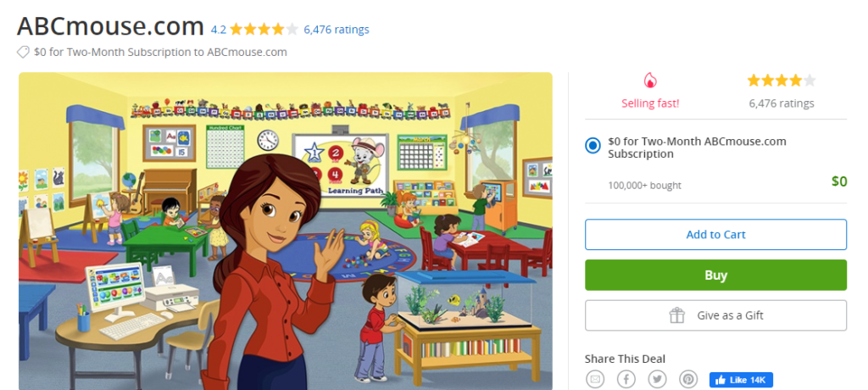868x390 pixels.
Task: Click the $0 Two-Month Subscription subtitle
Action: pos(160,52)
